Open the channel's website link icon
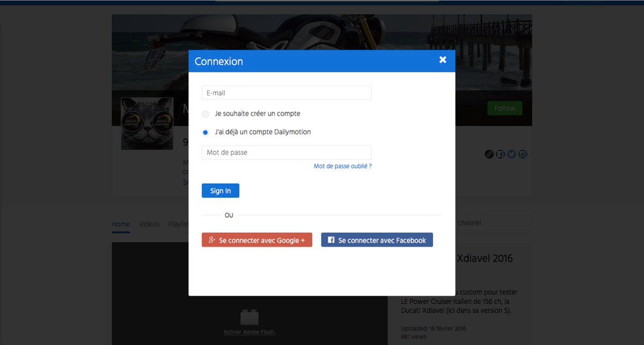The image size is (644, 345). click(489, 155)
